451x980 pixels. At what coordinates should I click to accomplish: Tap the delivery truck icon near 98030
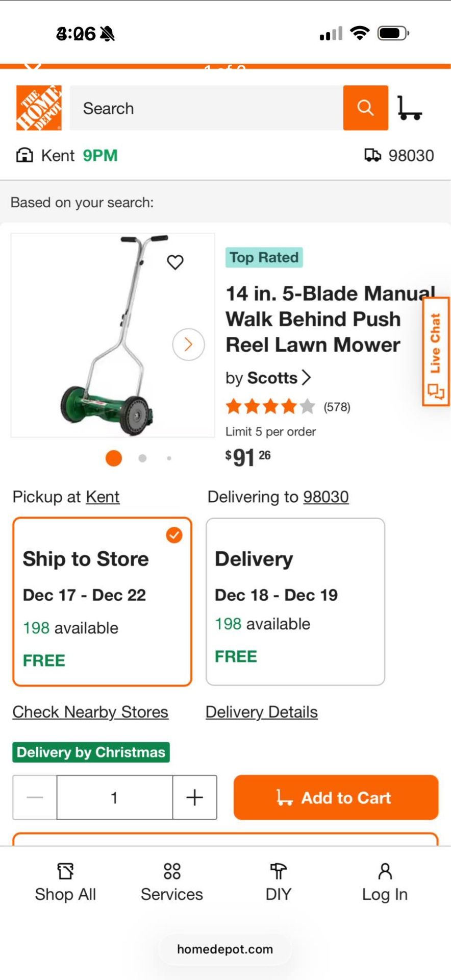click(x=372, y=155)
